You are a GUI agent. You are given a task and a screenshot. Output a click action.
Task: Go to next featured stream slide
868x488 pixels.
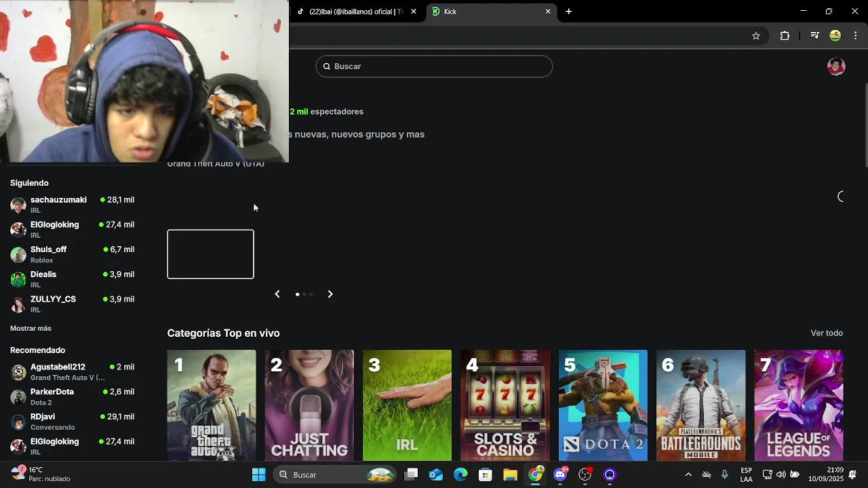pos(330,294)
